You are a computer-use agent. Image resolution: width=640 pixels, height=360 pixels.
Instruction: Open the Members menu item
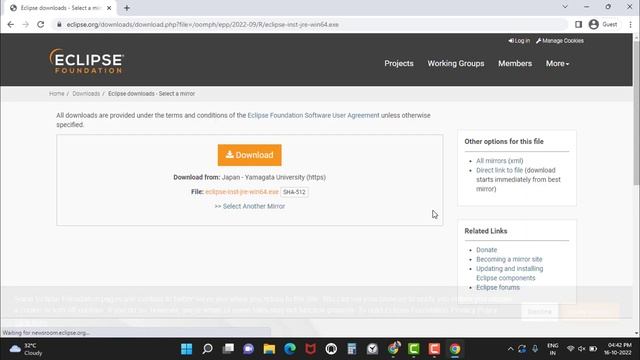tap(515, 63)
